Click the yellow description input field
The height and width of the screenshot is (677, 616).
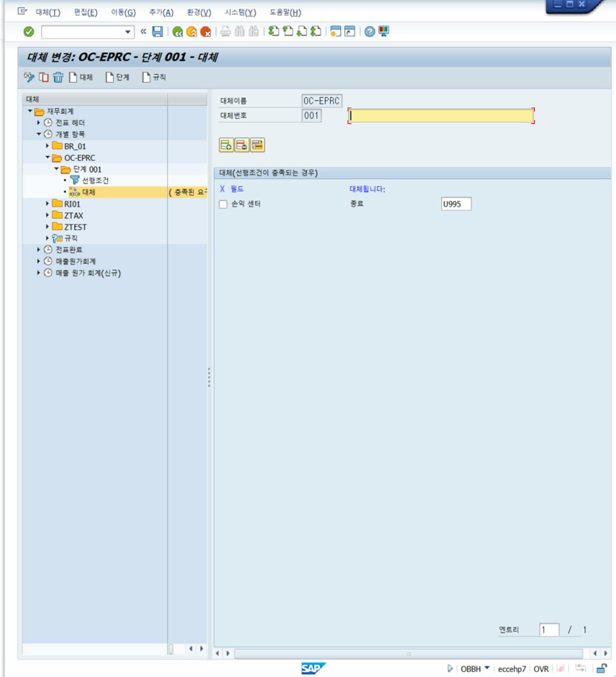click(x=441, y=116)
